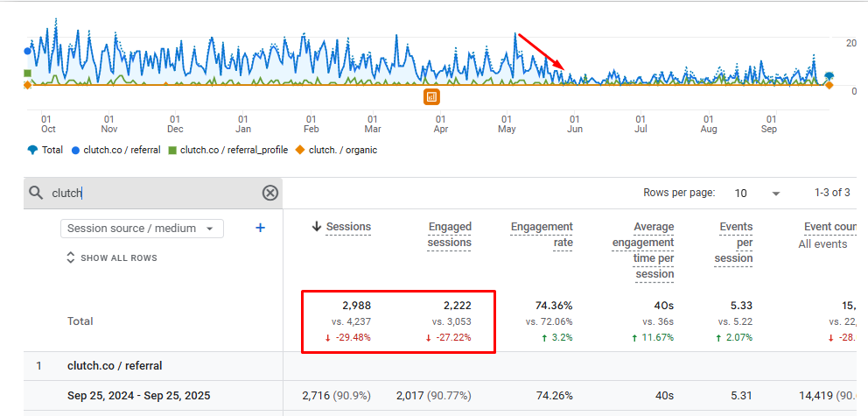Click the Event count column header
Viewport: 868px width, 416px height.
click(x=829, y=227)
